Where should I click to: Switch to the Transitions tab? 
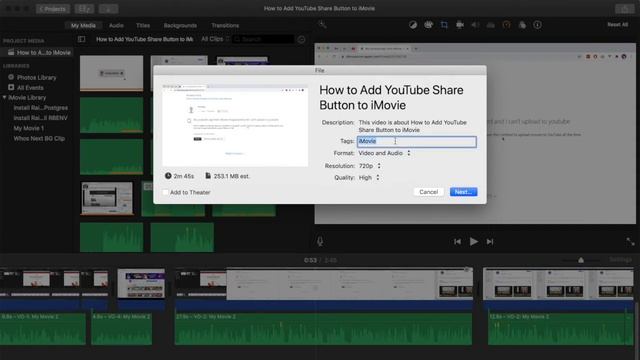(225, 25)
